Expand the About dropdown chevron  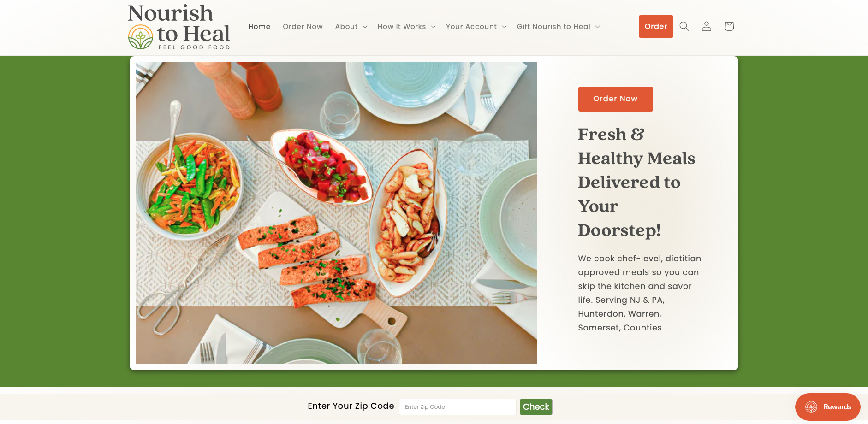365,27
